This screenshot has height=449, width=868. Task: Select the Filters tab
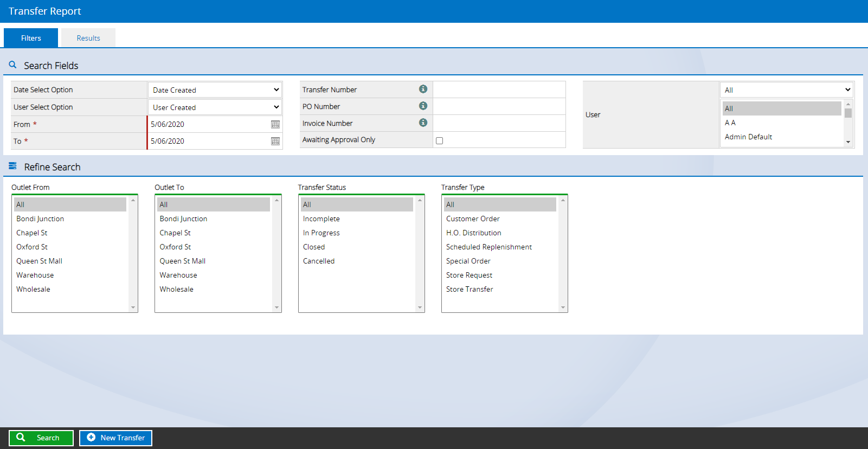[x=31, y=38]
